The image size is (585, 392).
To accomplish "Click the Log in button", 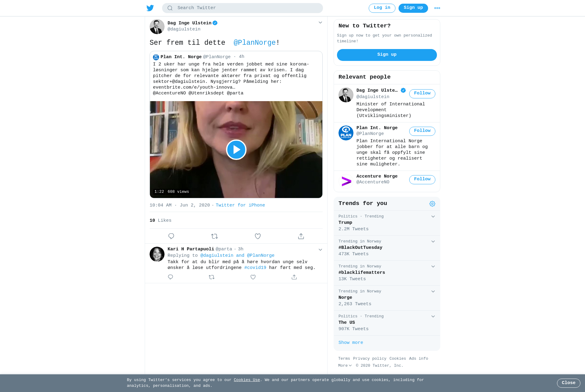I will coord(382,8).
